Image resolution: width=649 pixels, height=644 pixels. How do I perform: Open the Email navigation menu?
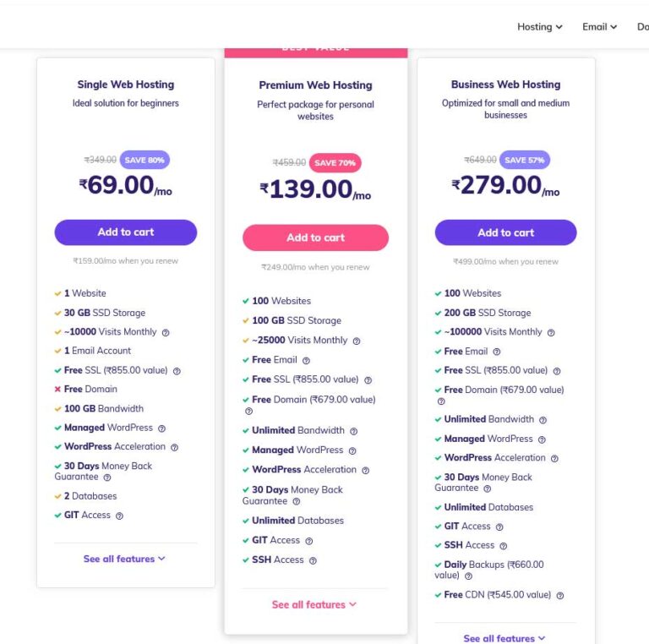(x=599, y=27)
